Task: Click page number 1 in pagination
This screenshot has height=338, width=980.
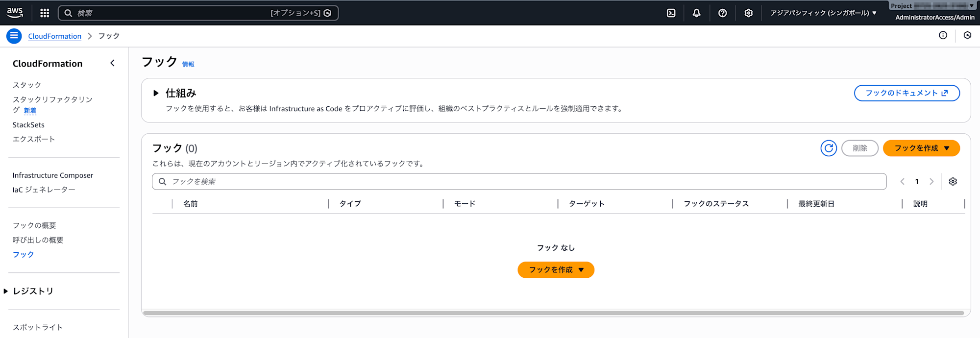Action: [x=917, y=182]
